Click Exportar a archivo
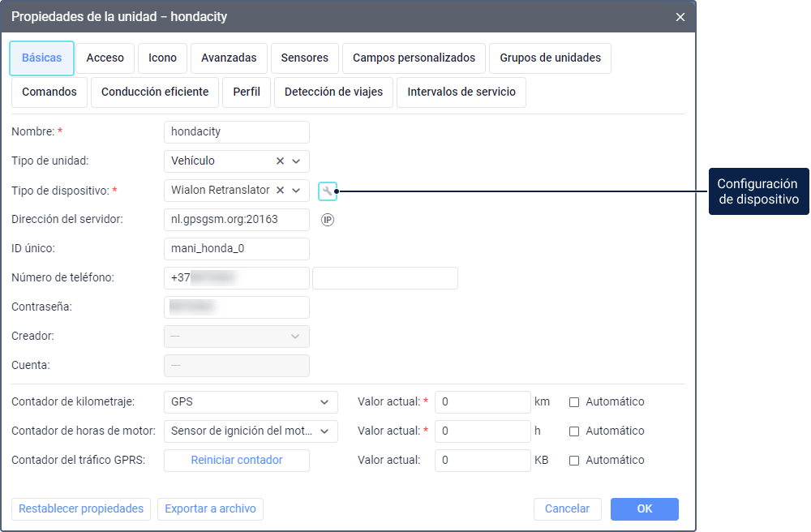The image size is (811, 532). [210, 509]
